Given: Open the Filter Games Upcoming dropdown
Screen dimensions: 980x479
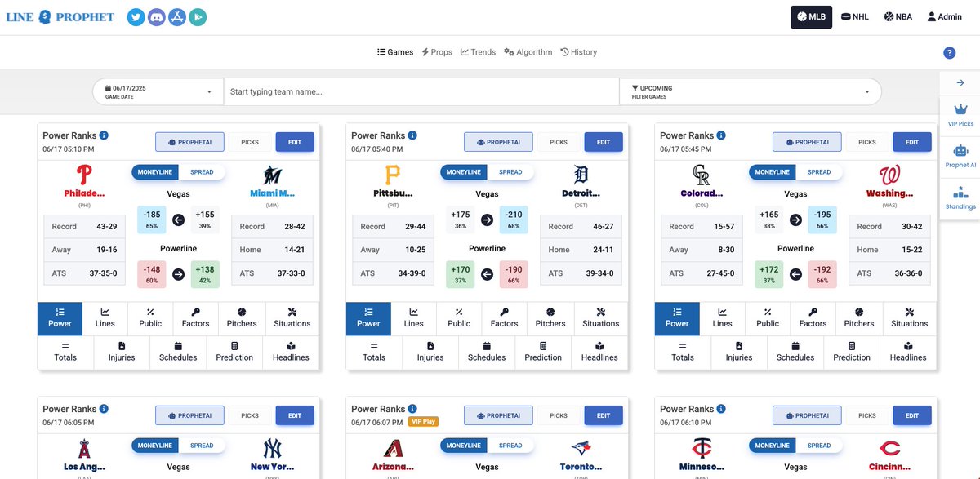Looking at the screenshot, I should click(x=751, y=92).
